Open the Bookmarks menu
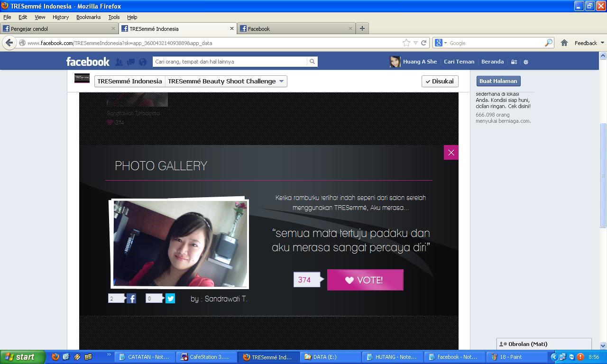Screen dimensions: 607x364 coord(88,17)
